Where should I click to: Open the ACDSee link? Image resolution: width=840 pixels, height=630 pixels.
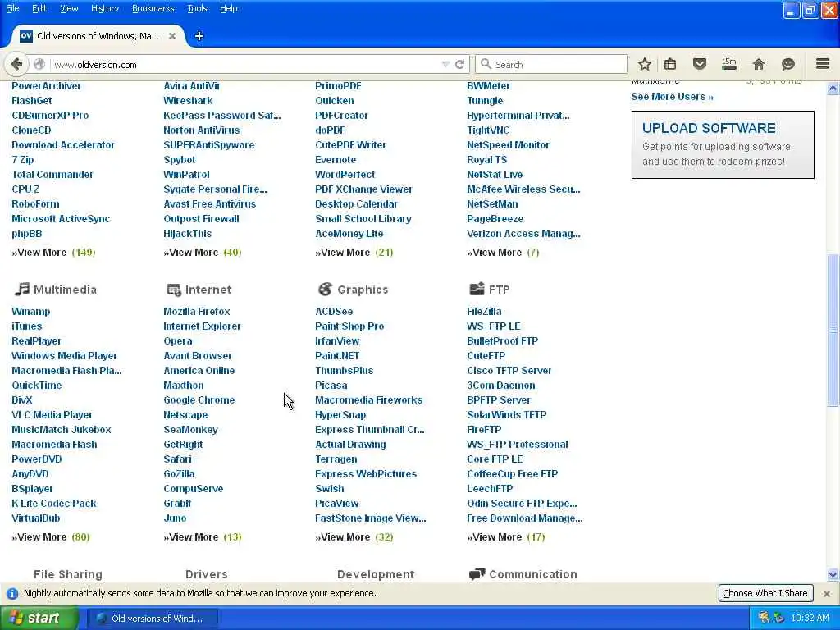(334, 311)
